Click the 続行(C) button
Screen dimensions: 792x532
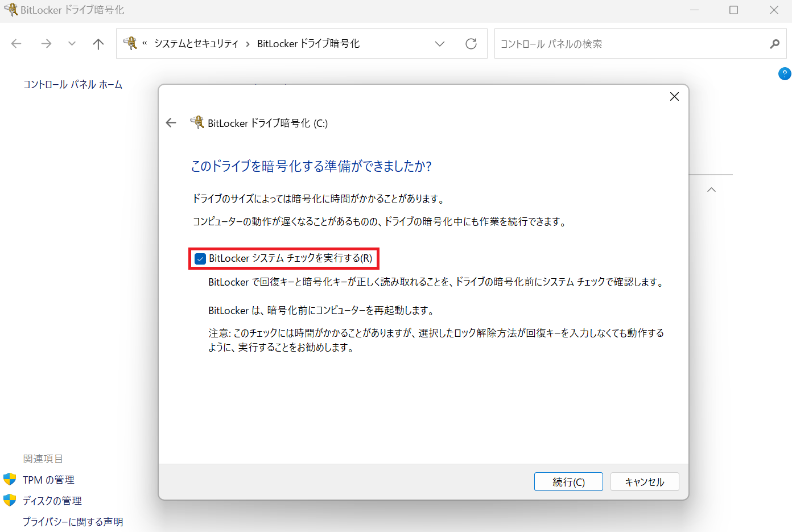tap(568, 482)
